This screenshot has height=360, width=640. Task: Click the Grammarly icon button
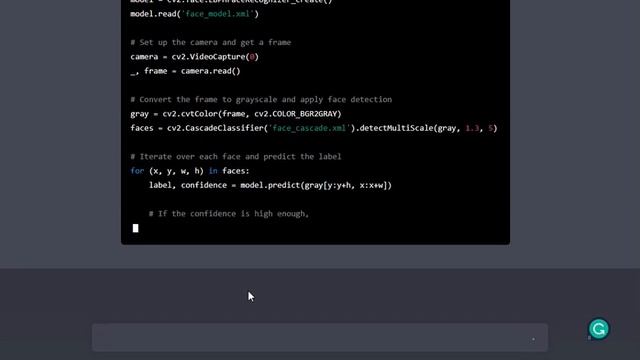point(598,329)
